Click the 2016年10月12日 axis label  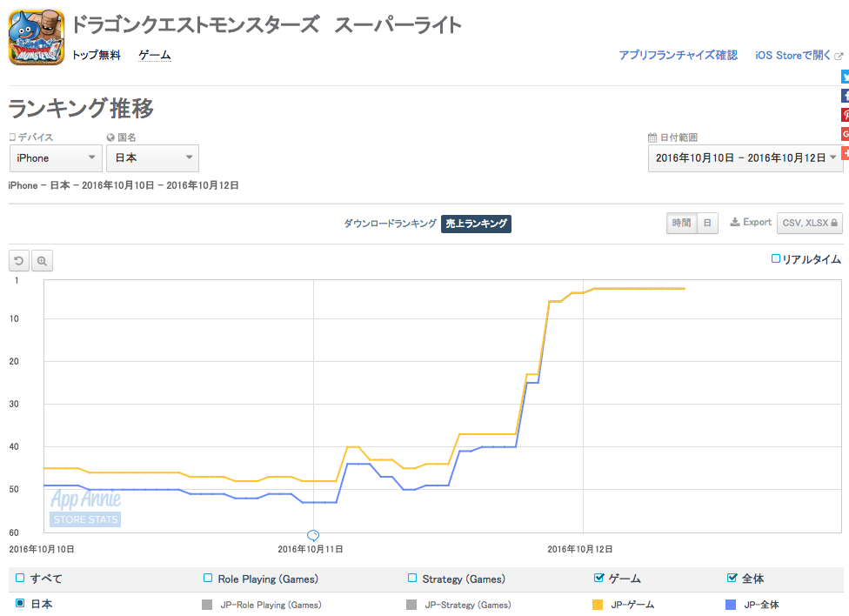(x=580, y=549)
